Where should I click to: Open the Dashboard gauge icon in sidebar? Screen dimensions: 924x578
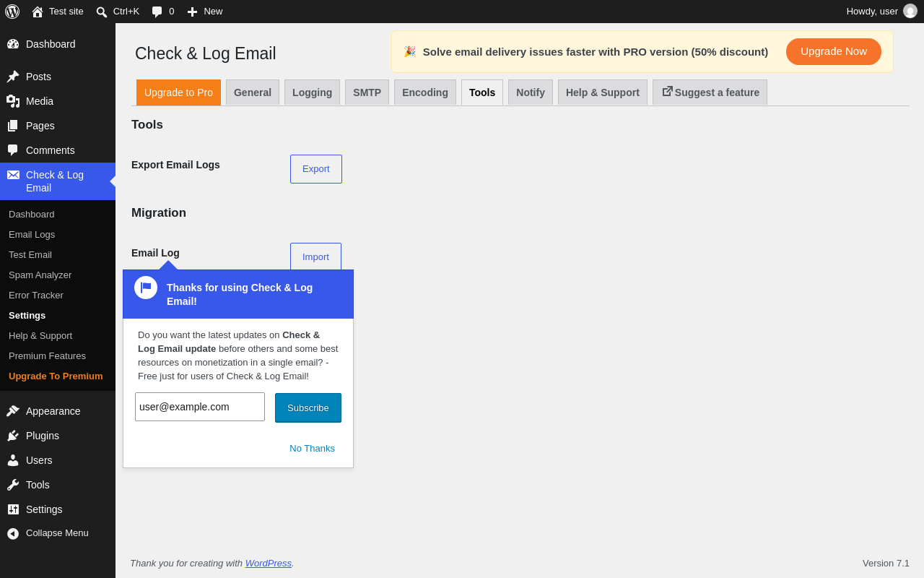tap(13, 44)
